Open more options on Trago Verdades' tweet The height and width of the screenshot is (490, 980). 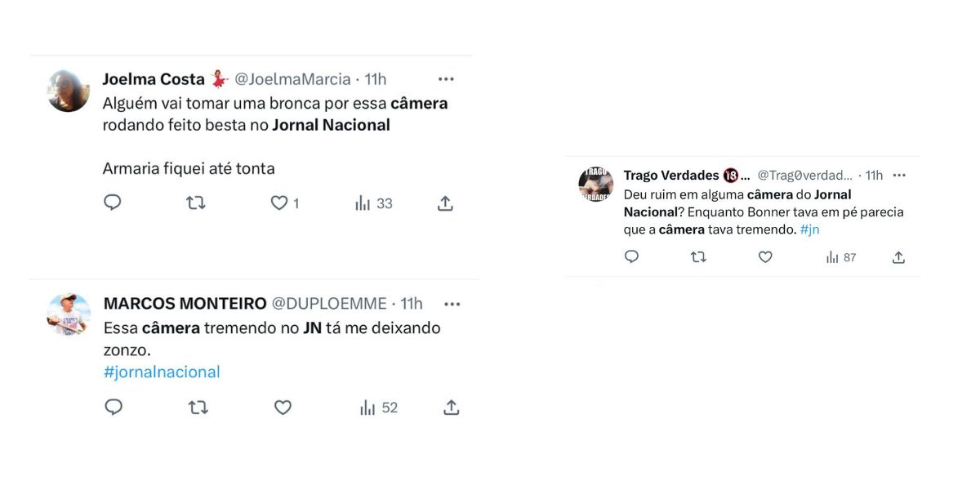click(899, 176)
